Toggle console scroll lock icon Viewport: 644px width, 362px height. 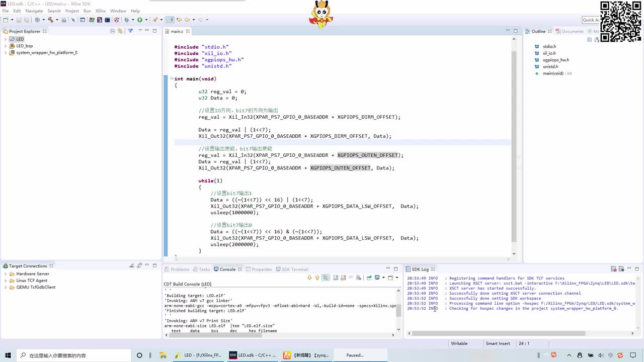pos(343,278)
